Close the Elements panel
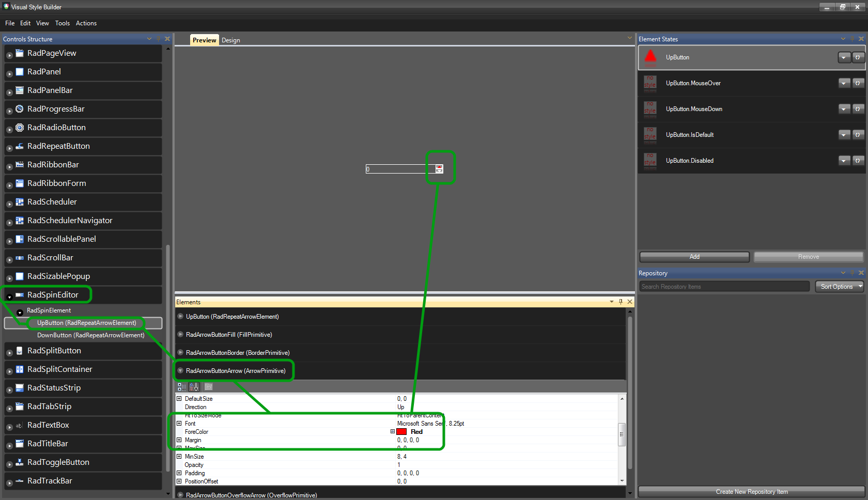Image resolution: width=868 pixels, height=500 pixels. [x=630, y=302]
